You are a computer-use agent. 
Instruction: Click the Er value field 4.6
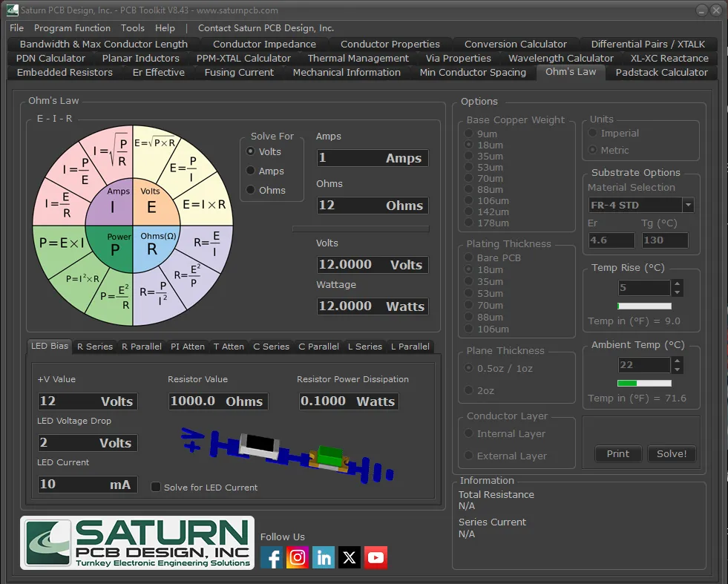pyautogui.click(x=611, y=240)
